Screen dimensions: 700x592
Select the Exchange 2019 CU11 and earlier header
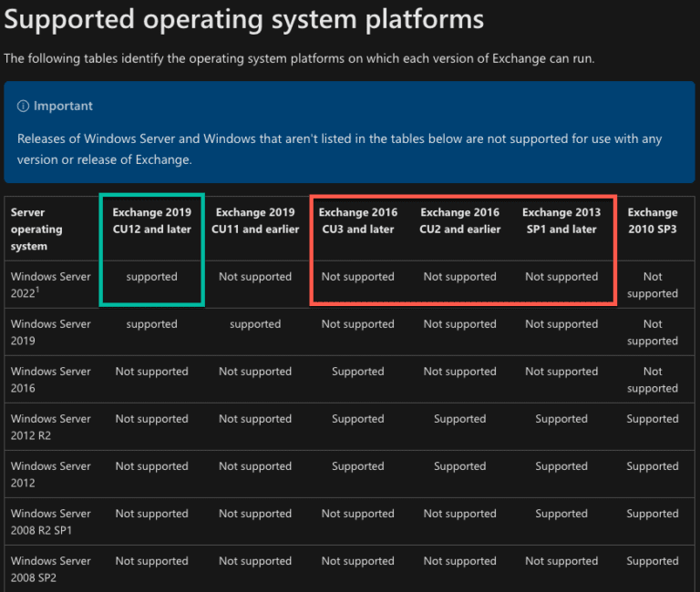click(x=255, y=220)
